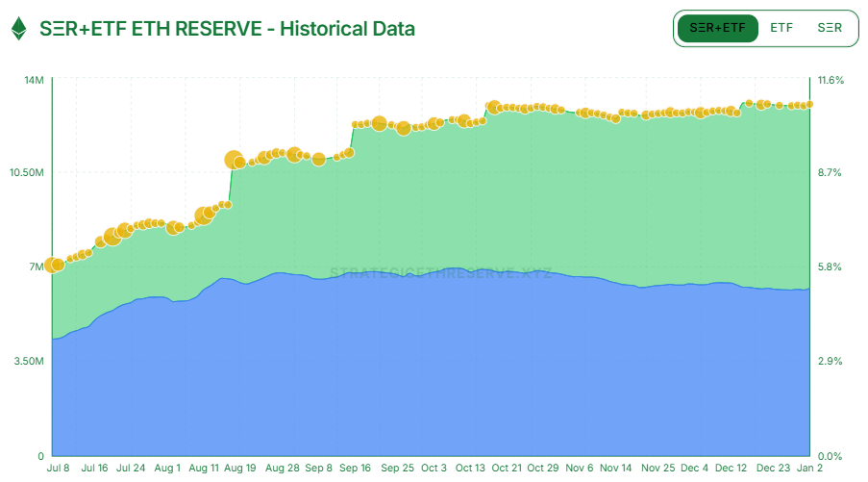Click the '11.6%' right axis label
Image resolution: width=868 pixels, height=482 pixels.
[x=830, y=80]
